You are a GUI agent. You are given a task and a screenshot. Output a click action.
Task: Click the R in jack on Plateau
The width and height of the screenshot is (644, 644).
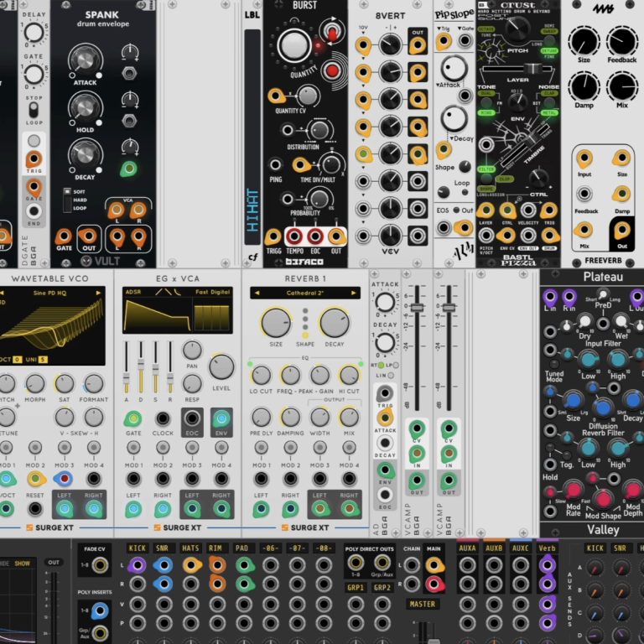(x=569, y=296)
